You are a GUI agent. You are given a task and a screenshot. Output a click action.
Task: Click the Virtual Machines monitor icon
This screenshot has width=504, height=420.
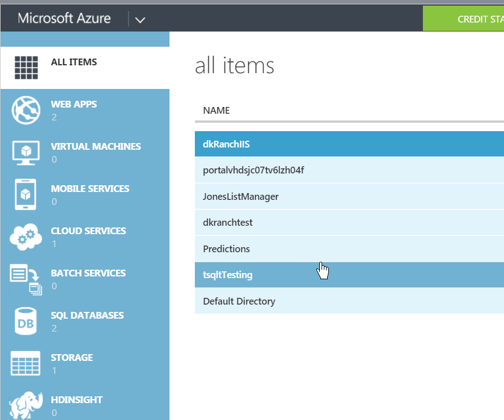pos(25,152)
